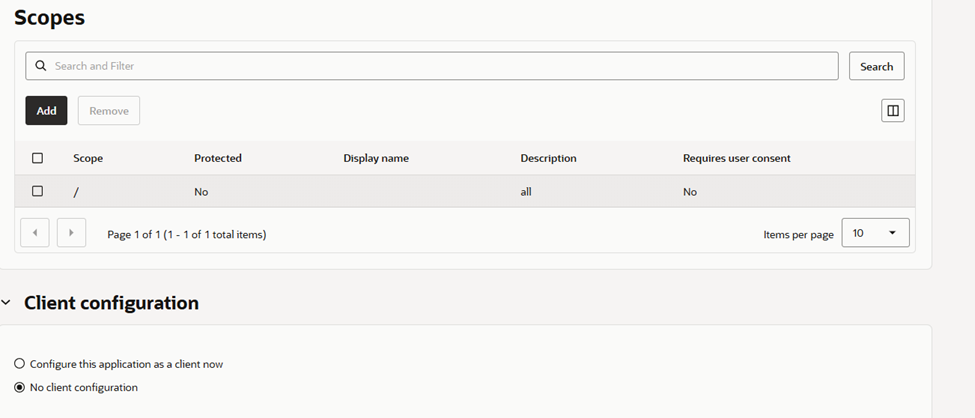Sort by Protected column header

tap(218, 158)
